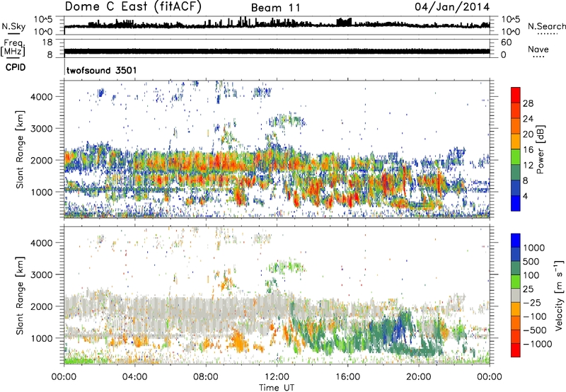Click the '28' tick on the Power scale

[x=528, y=103]
